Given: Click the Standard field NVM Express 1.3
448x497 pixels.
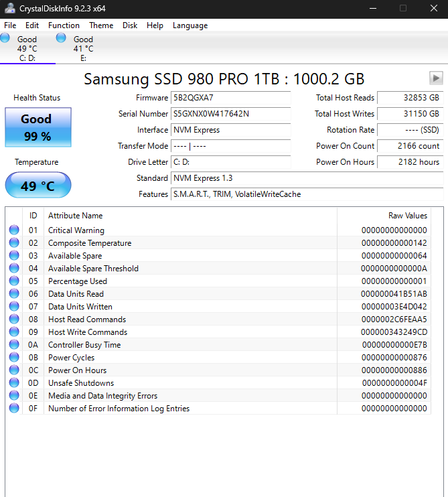Looking at the screenshot, I should 307,178.
